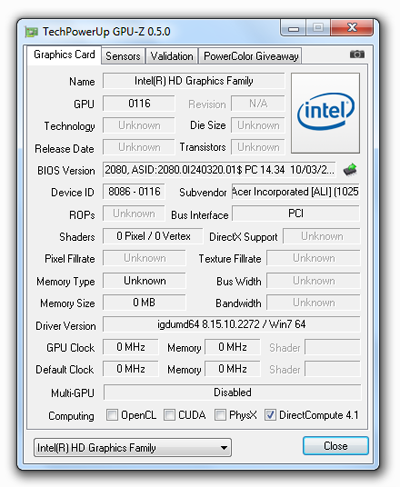Click the Bus Interface PCI field
The width and height of the screenshot is (400, 487).
pyautogui.click(x=296, y=213)
